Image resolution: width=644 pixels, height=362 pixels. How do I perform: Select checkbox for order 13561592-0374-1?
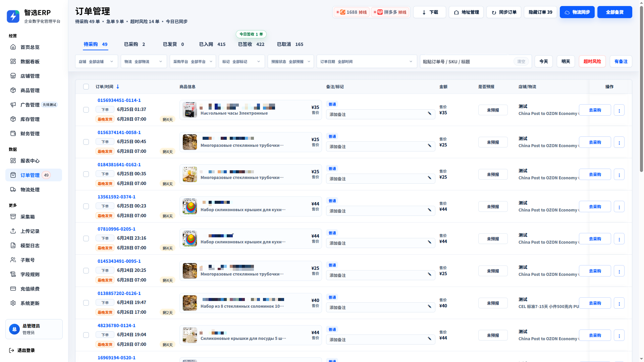(x=86, y=206)
